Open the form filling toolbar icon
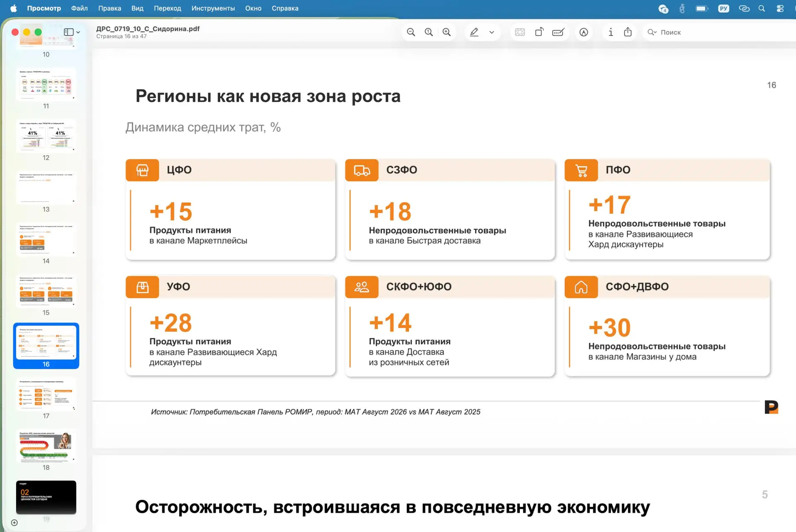This screenshot has height=532, width=796. [x=558, y=32]
